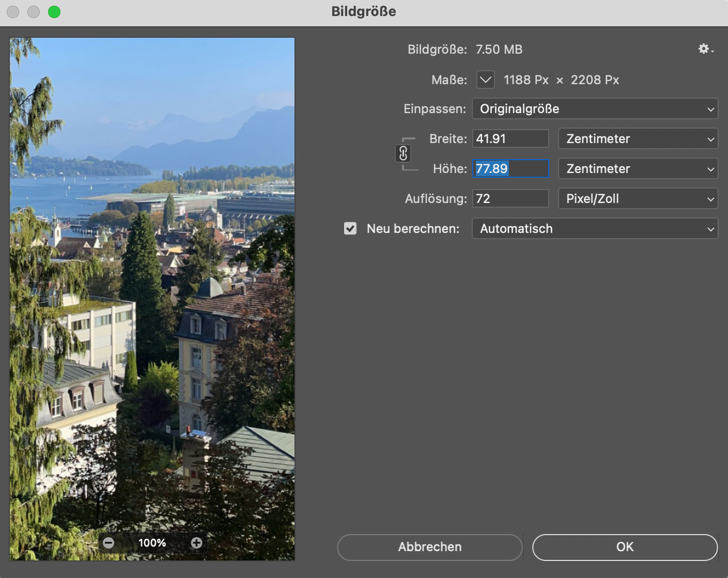Click the Höhe value field 77.89
Viewport: 728px width, 578px height.
point(510,168)
